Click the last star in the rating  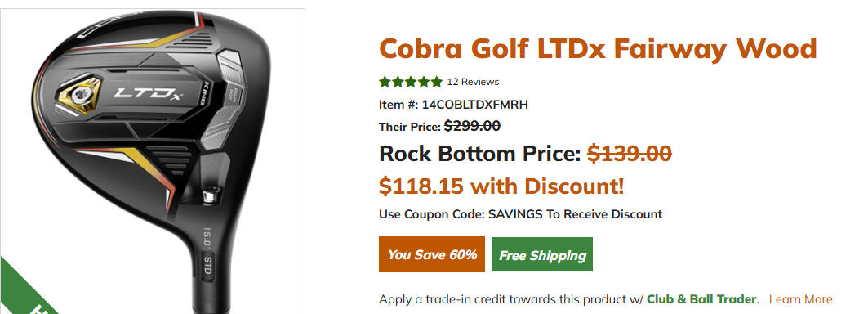click(437, 82)
